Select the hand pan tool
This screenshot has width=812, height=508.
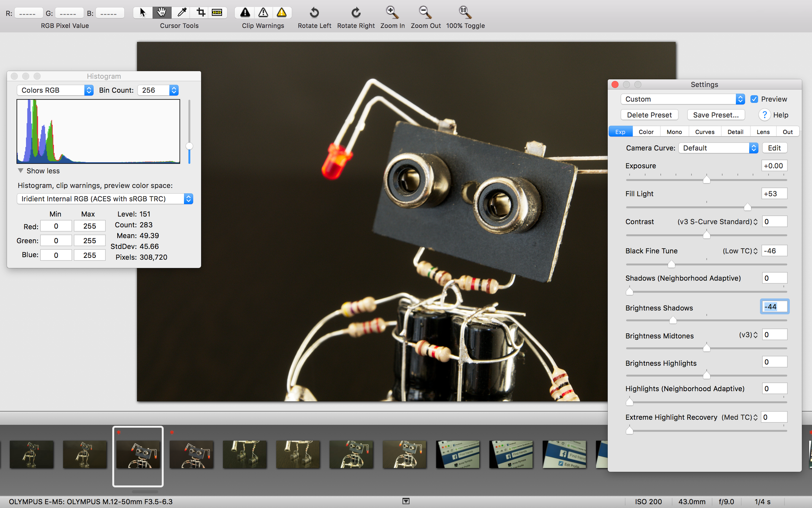[x=162, y=13]
